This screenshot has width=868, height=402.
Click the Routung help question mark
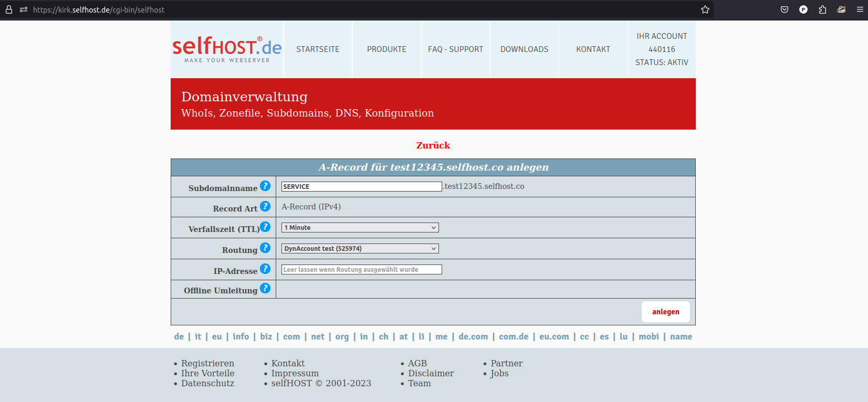(x=265, y=248)
